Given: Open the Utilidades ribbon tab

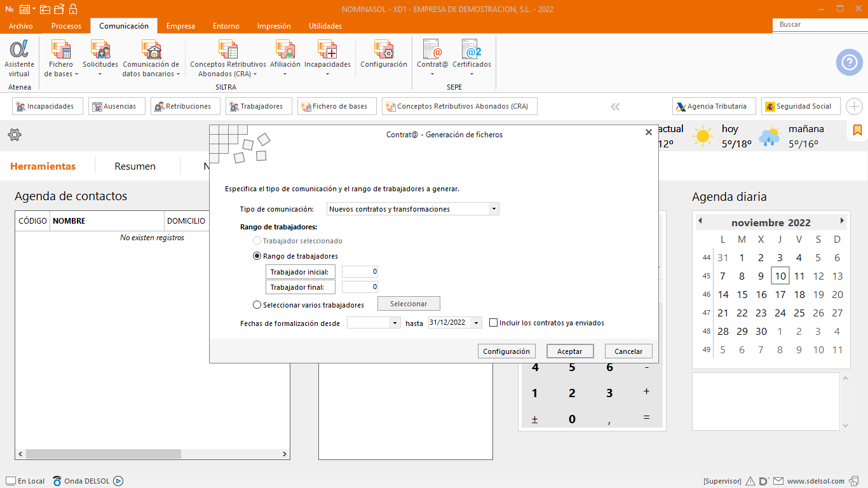Looking at the screenshot, I should click(x=325, y=26).
